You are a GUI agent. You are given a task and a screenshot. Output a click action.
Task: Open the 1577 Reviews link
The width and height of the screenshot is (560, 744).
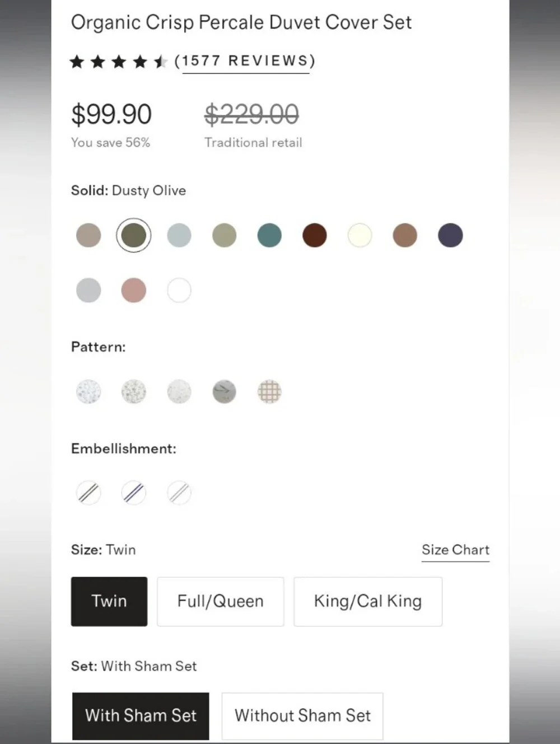[x=245, y=60]
